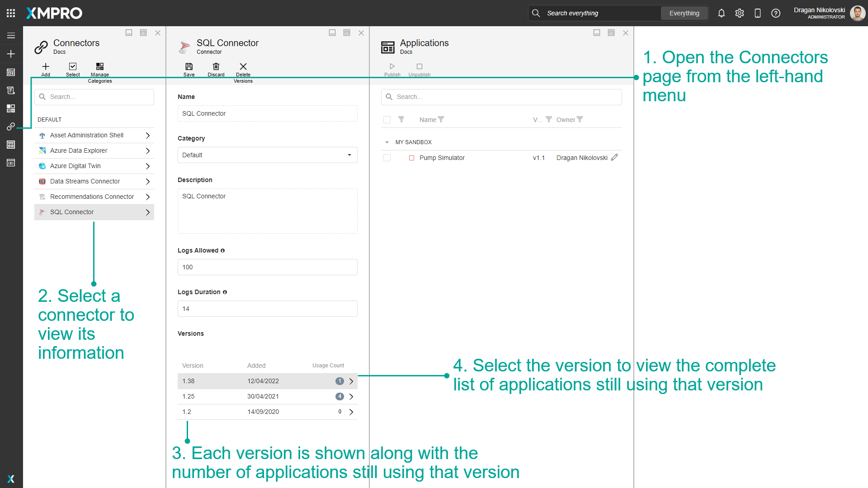
Task: Click the Add connector plus icon
Action: click(x=46, y=67)
